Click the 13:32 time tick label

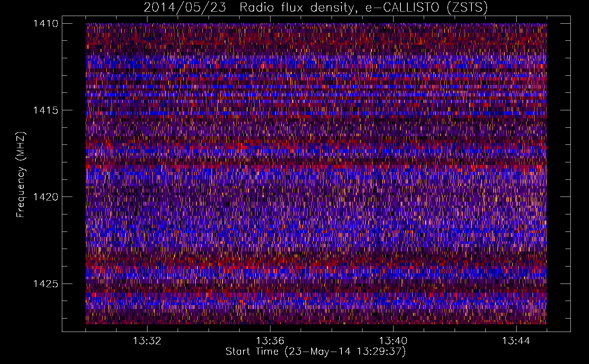pos(147,341)
